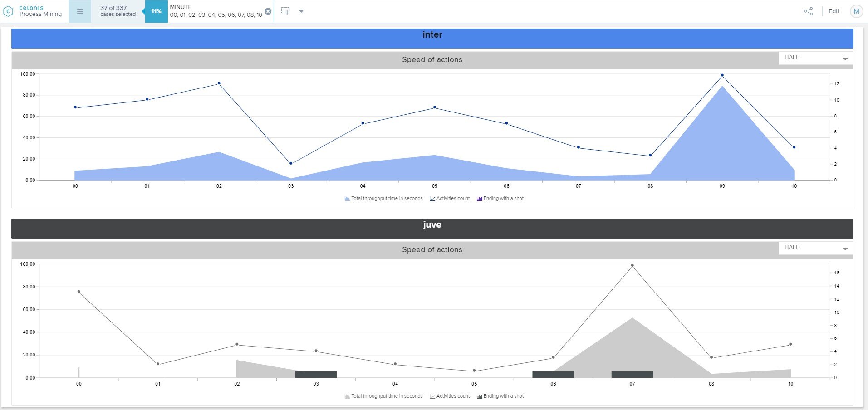Remove the MINUTE filter
The height and width of the screenshot is (410, 868).
pyautogui.click(x=268, y=11)
